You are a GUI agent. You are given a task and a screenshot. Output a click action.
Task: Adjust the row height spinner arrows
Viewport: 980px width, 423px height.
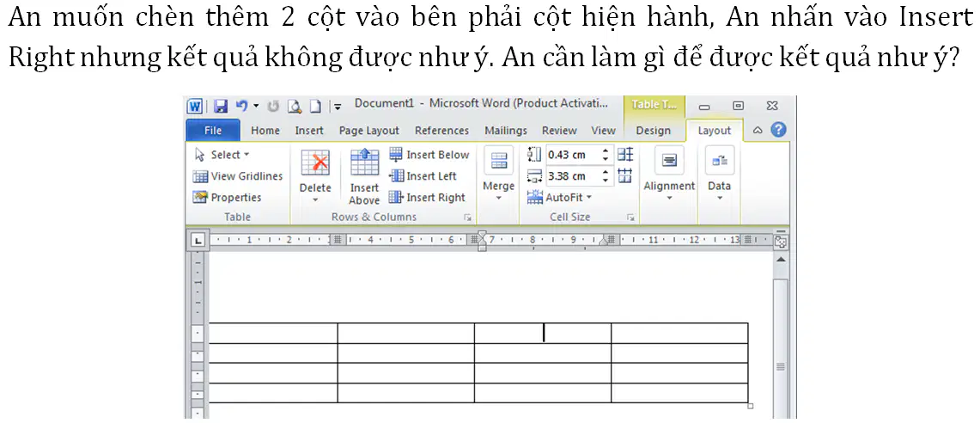(605, 155)
